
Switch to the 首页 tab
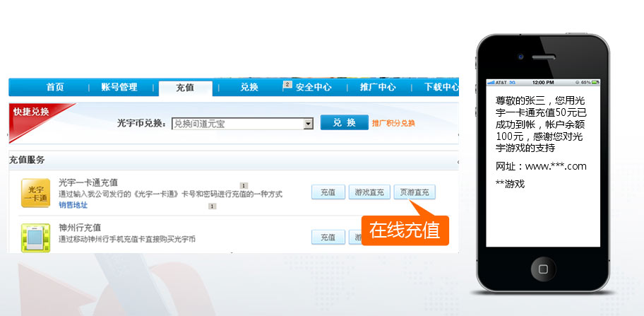coord(55,88)
